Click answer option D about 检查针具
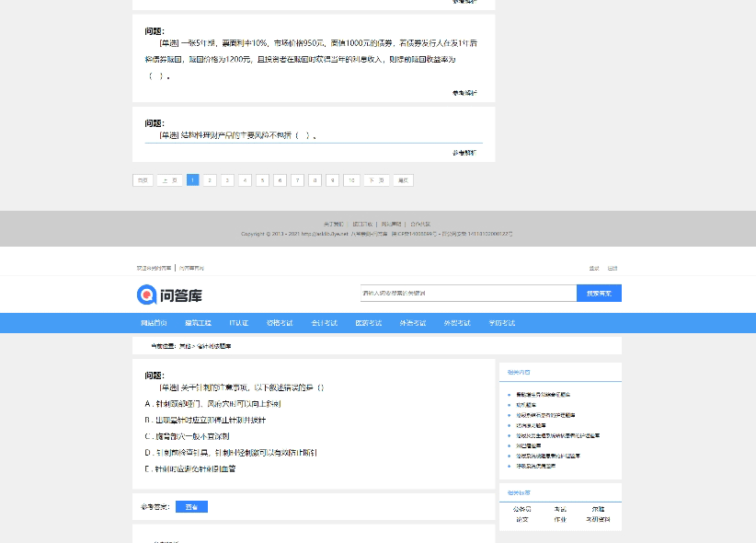756x543 pixels. point(231,453)
